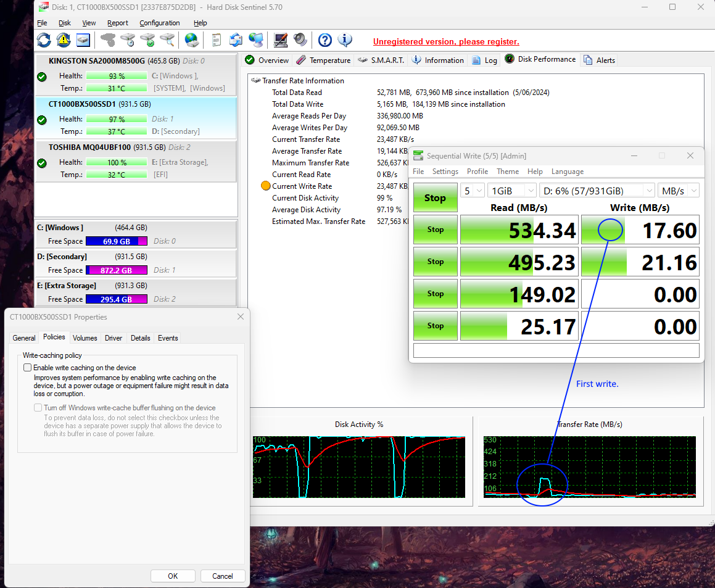Viewport: 715px width, 588px height.
Task: Click the speaker acoustic toolbar icon
Action: [300, 40]
